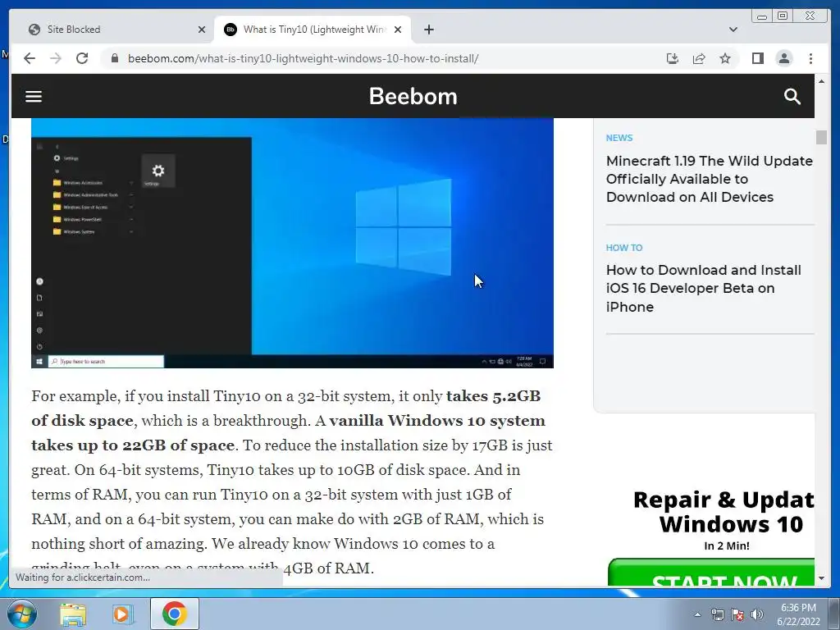Show hidden system tray icons
The width and height of the screenshot is (840, 630).
point(697,614)
